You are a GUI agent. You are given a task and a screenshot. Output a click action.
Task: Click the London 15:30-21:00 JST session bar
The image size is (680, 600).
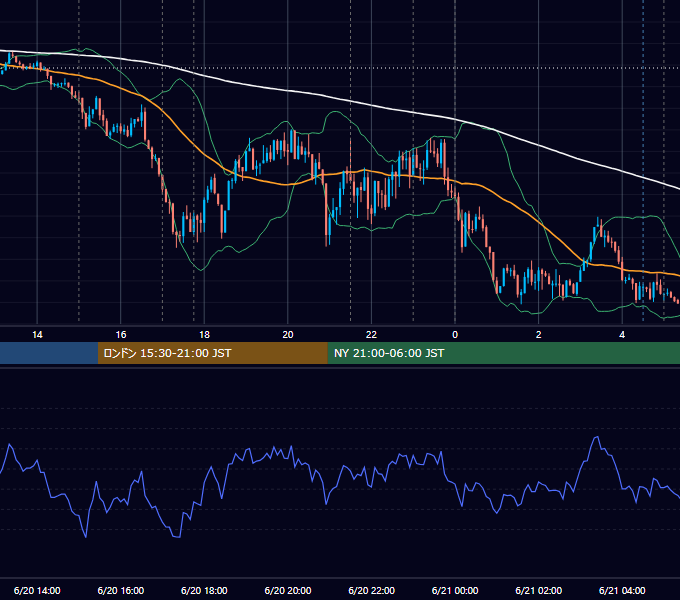tap(212, 353)
